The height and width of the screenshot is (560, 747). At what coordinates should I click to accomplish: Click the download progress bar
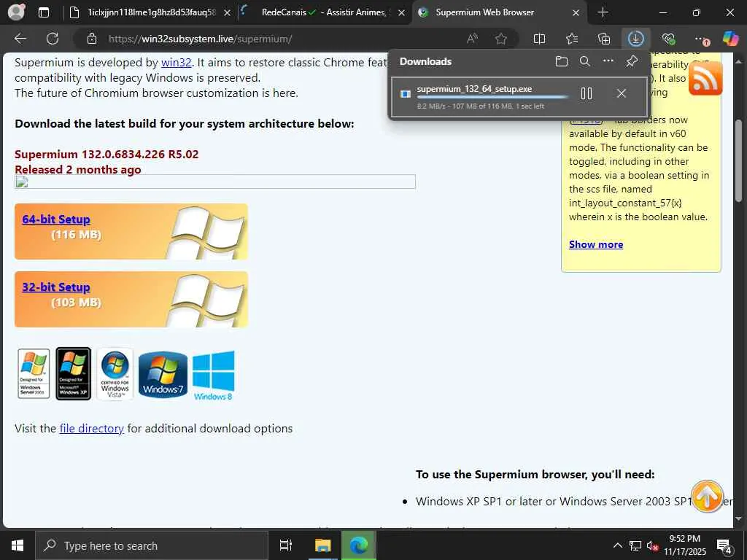[x=492, y=97]
